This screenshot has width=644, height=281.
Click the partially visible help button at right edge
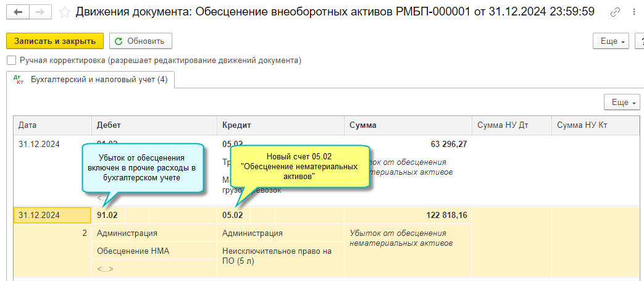[x=639, y=41]
